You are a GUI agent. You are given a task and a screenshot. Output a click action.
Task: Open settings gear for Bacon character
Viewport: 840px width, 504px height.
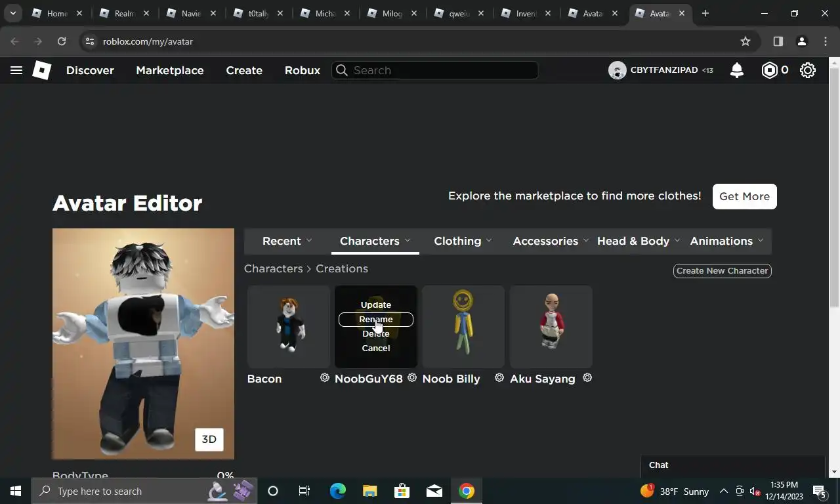point(324,378)
